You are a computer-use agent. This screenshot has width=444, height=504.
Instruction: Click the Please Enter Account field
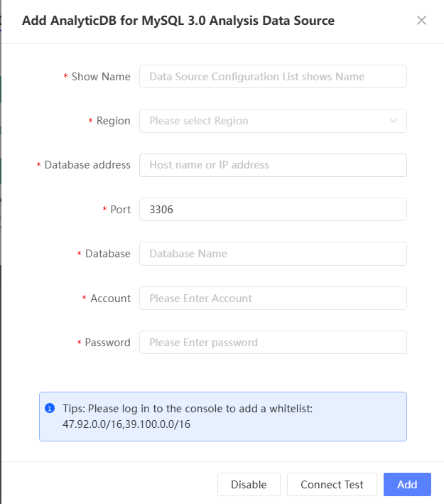click(273, 299)
